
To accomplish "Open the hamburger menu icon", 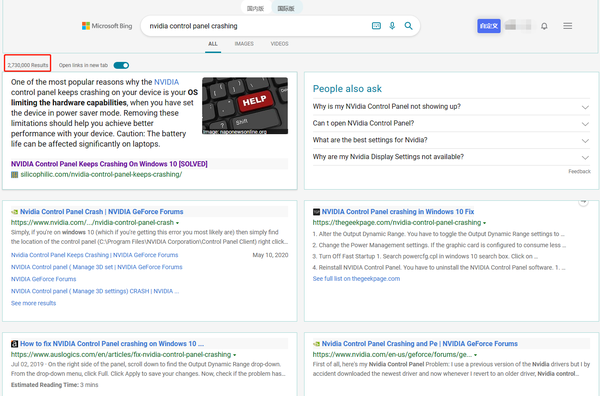I will pos(567,26).
